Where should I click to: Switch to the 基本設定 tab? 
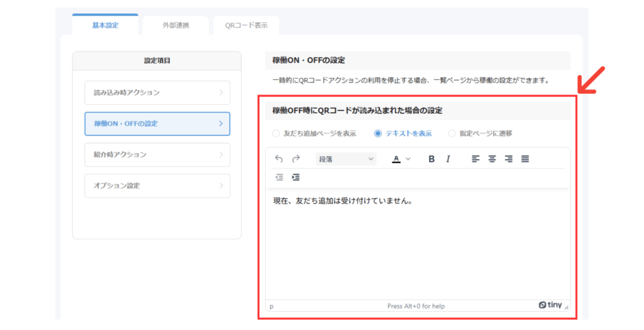click(x=105, y=25)
